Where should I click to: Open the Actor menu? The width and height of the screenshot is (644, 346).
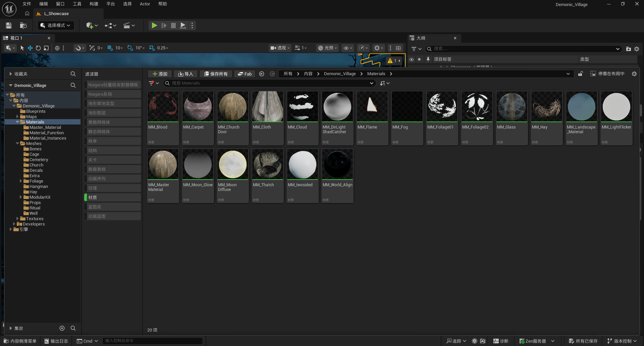145,4
